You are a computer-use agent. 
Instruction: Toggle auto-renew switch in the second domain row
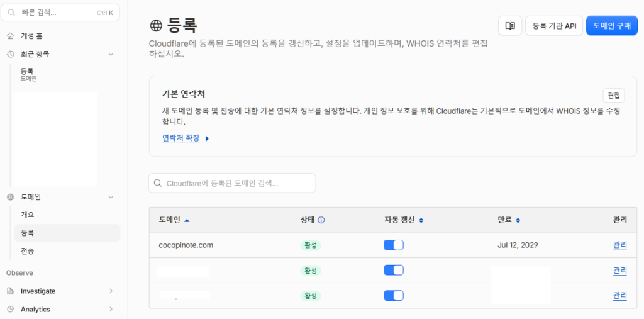click(394, 270)
